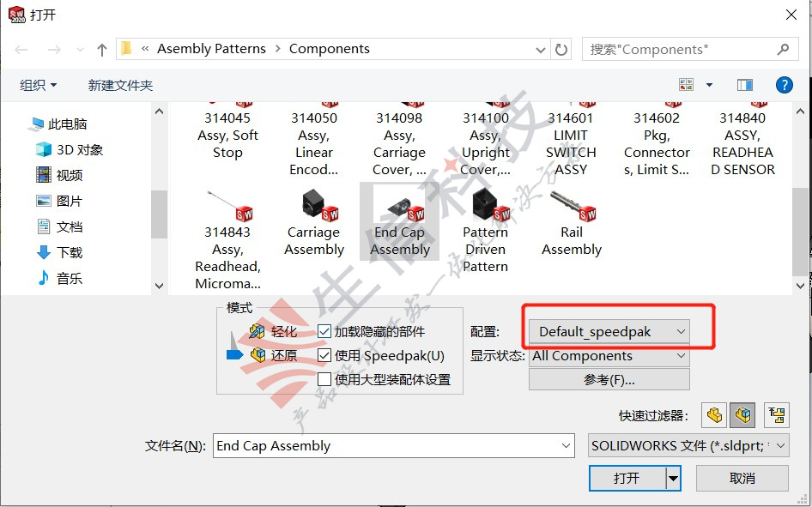This screenshot has height=507, width=812.
Task: Open 音乐 folder
Action: click(59, 278)
